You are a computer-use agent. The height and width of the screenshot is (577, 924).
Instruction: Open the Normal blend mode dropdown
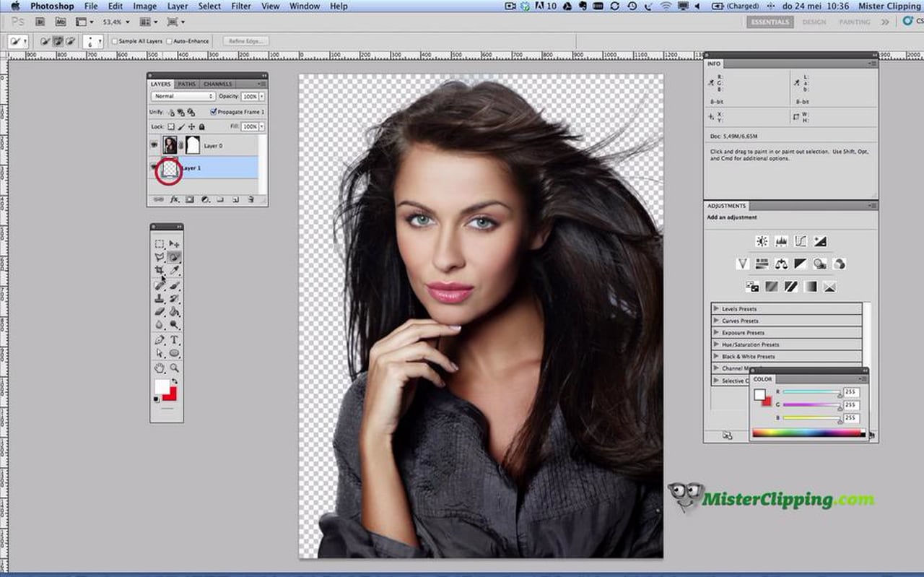click(183, 96)
